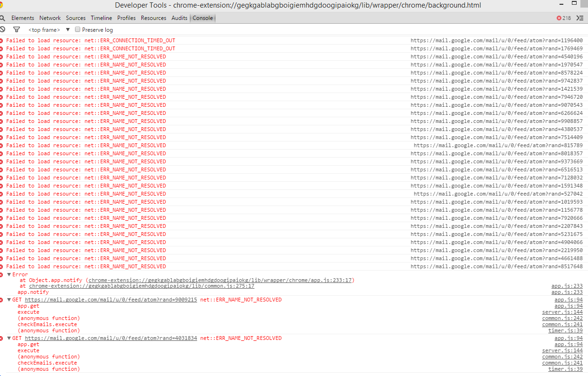Screen dimensions: 588x376
Task: Open the console filter funnel
Action: 17,29
